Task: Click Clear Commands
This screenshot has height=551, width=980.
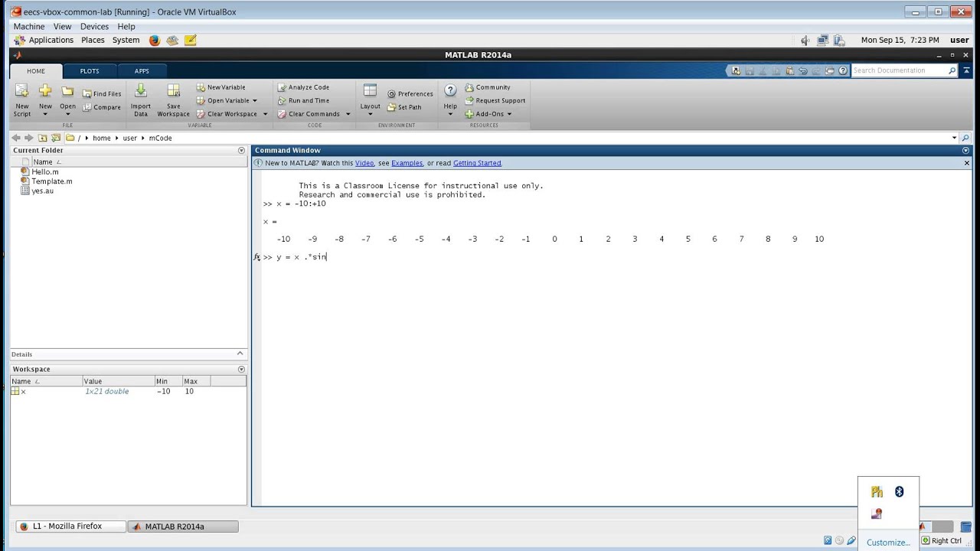Action: [309, 114]
